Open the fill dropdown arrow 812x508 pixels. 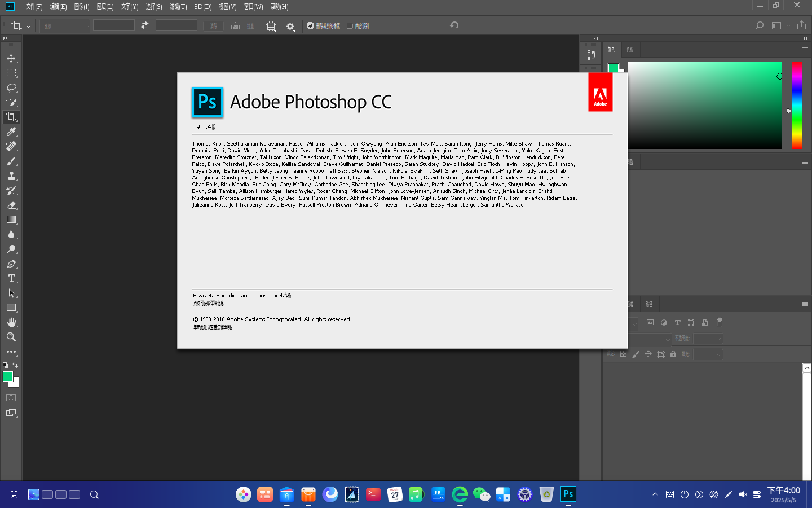pyautogui.click(x=718, y=354)
